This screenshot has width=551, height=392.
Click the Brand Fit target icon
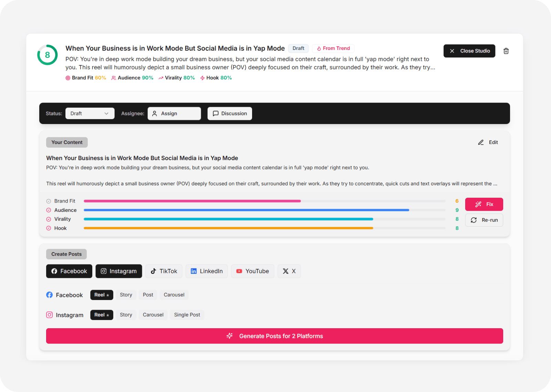[x=68, y=78]
